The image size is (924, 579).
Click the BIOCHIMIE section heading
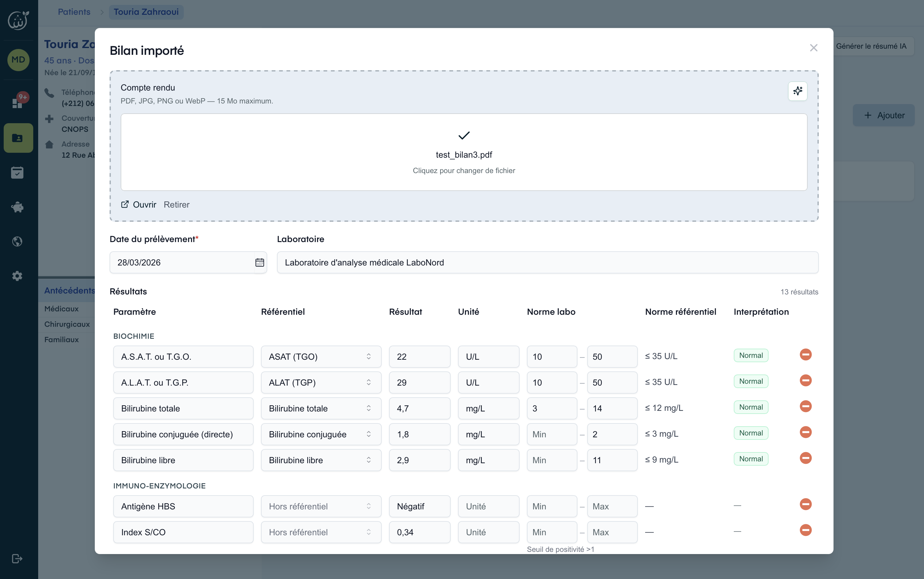click(x=134, y=336)
